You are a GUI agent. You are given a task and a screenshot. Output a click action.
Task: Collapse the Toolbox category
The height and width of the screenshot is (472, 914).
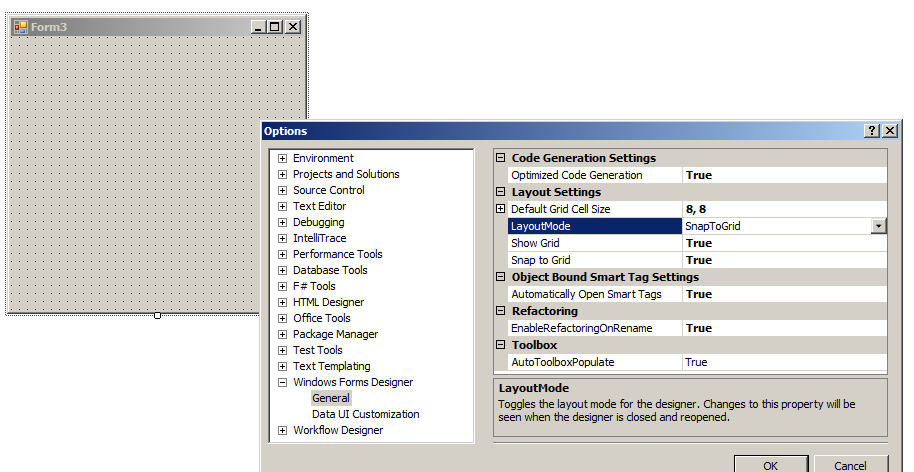tap(500, 345)
